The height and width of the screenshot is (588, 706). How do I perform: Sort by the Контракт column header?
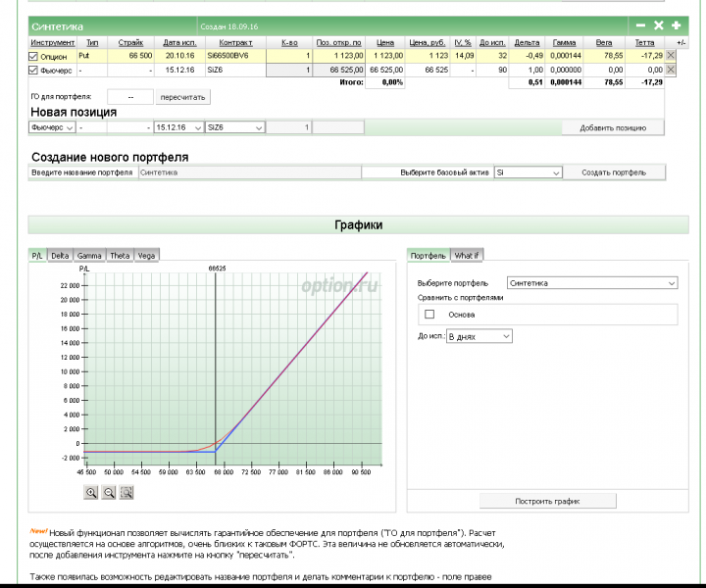[235, 42]
